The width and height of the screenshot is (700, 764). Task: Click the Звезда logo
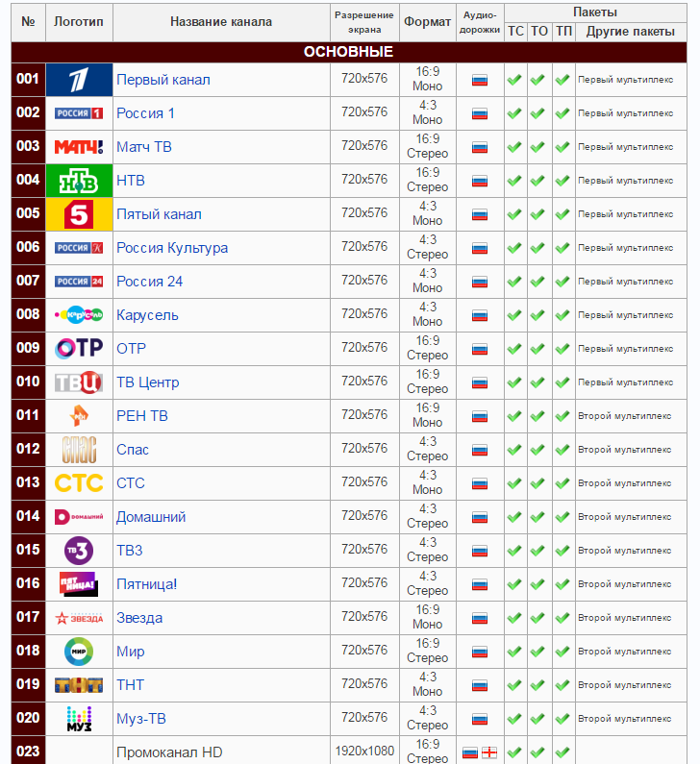pos(79,618)
